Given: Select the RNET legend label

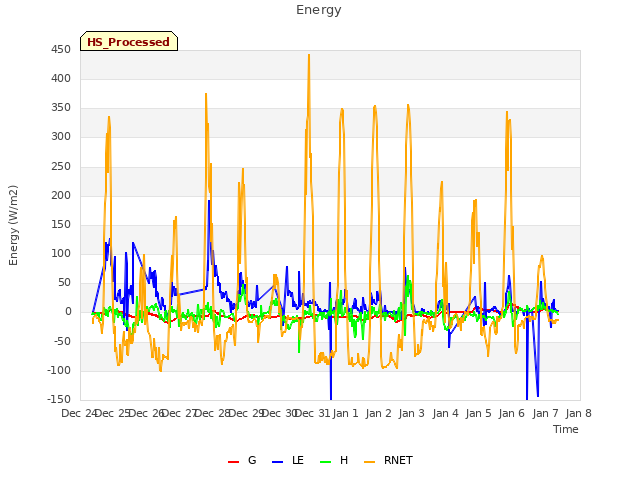Looking at the screenshot, I should [x=398, y=460].
